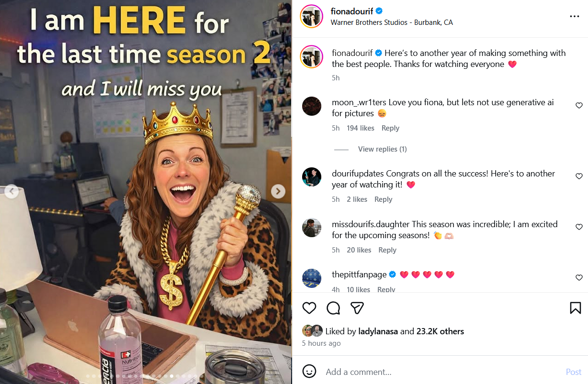Click the Add a comment field
588x384 pixels.
pos(441,372)
